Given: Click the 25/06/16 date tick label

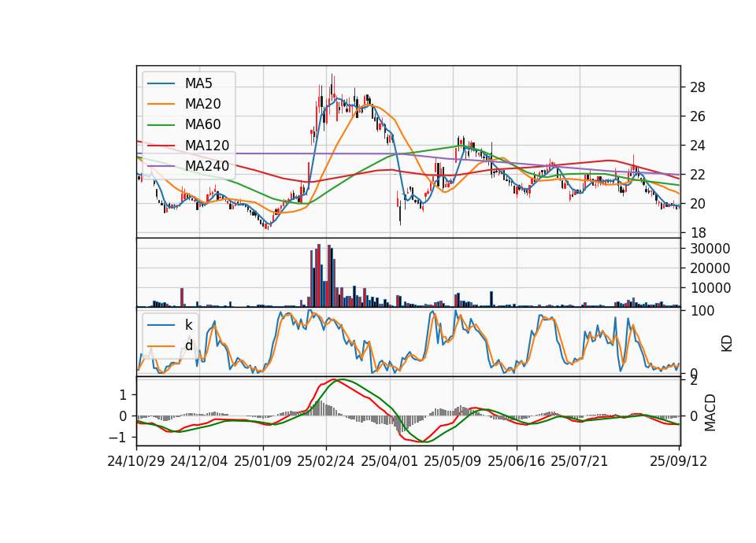Looking at the screenshot, I should 517,461.
